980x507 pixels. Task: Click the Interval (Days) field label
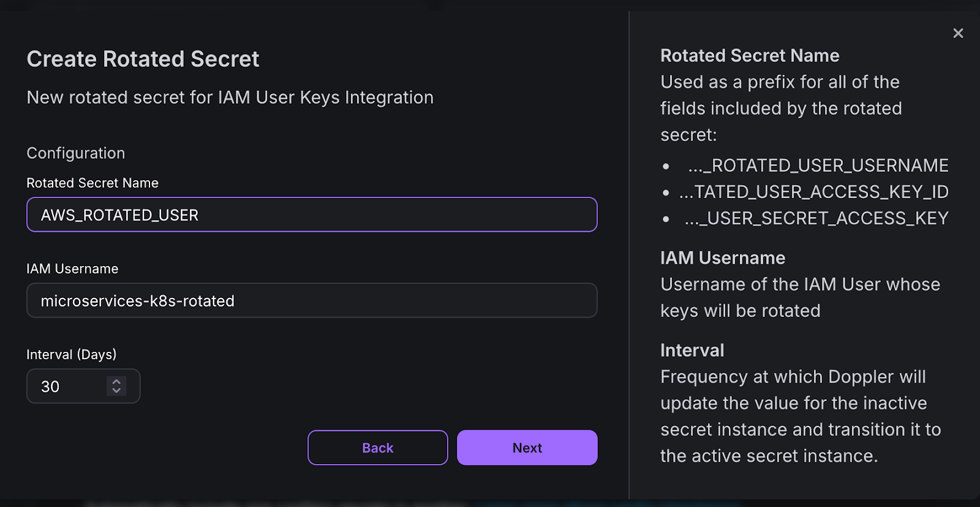click(71, 354)
